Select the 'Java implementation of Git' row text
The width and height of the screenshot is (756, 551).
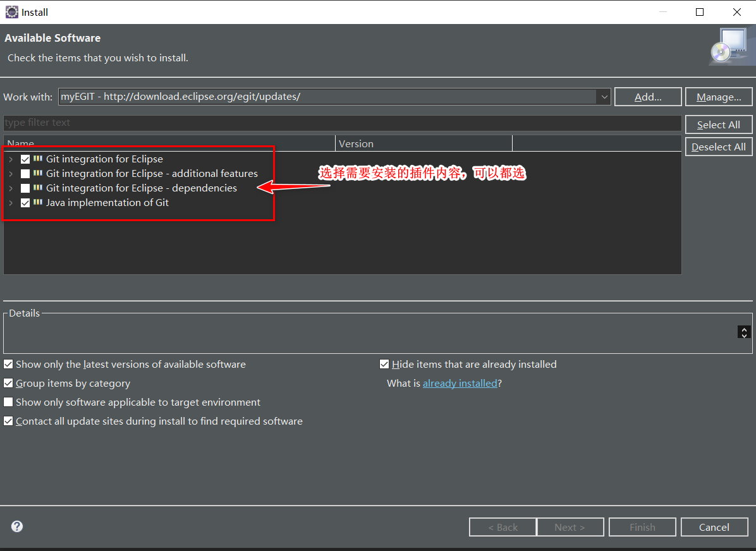(x=107, y=202)
